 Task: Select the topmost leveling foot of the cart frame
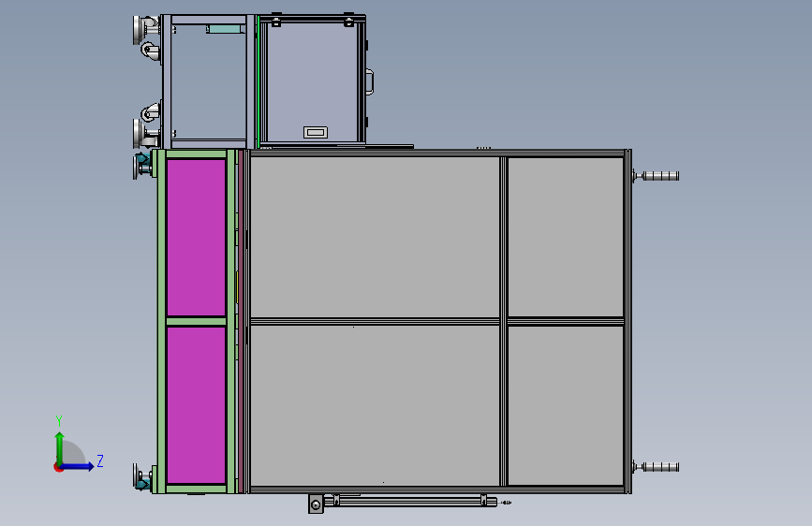pos(145,29)
